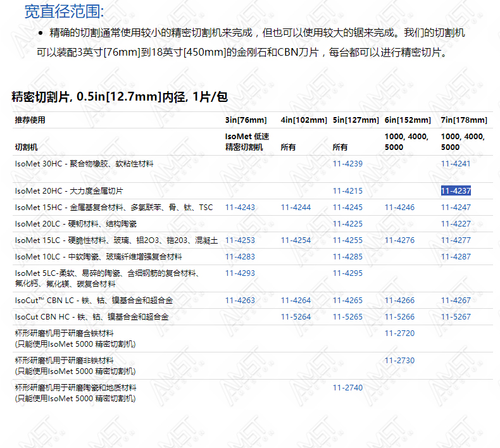Open the 11-4225 blade link
Viewport: 500px width, 448px height.
pyautogui.click(x=347, y=224)
